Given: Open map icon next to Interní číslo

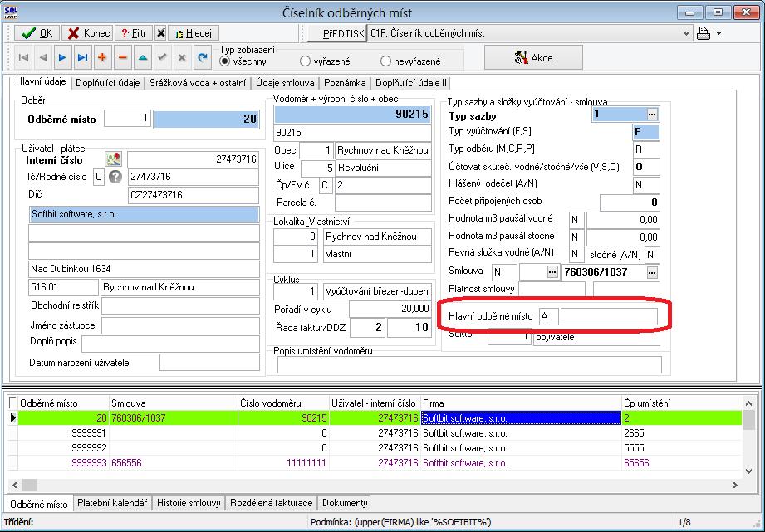Looking at the screenshot, I should tap(114, 159).
